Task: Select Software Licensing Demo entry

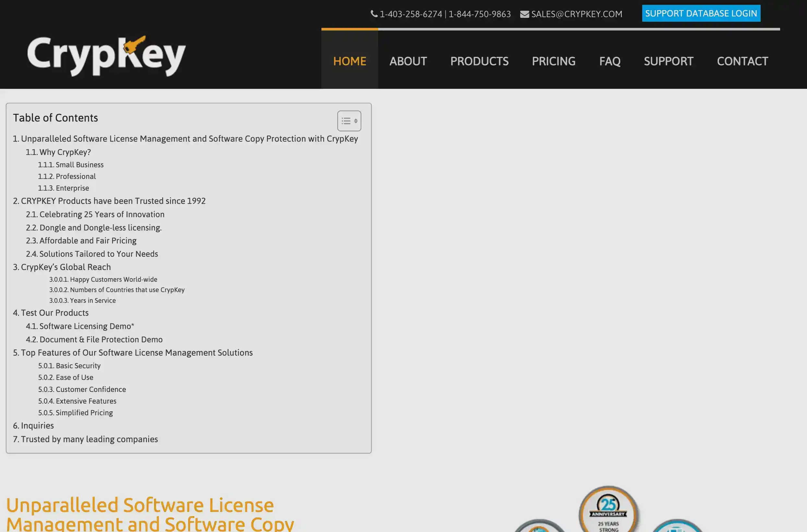Action: (80, 326)
